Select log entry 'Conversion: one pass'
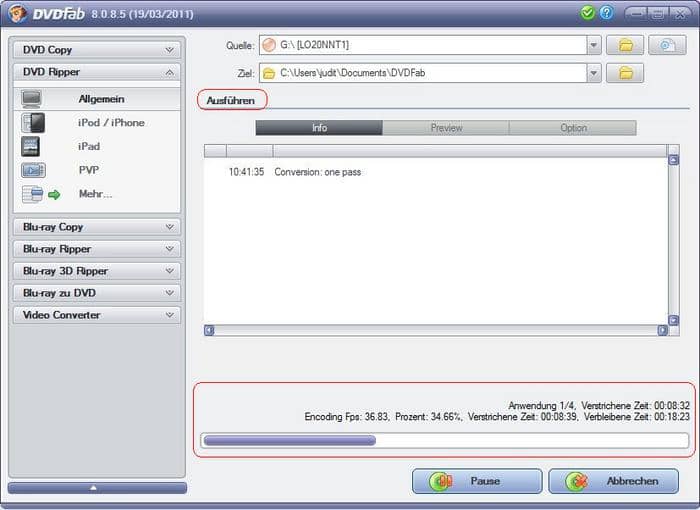The width and height of the screenshot is (700, 510). 317,172
